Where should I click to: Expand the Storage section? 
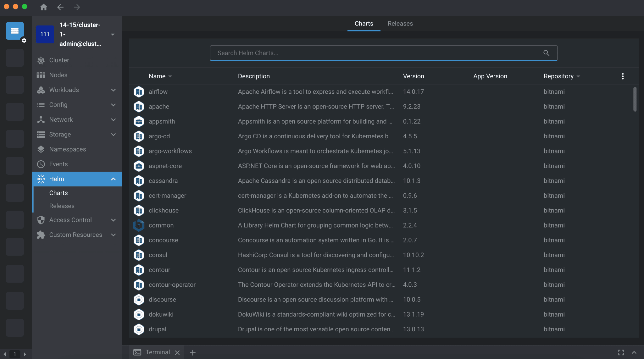pos(114,135)
